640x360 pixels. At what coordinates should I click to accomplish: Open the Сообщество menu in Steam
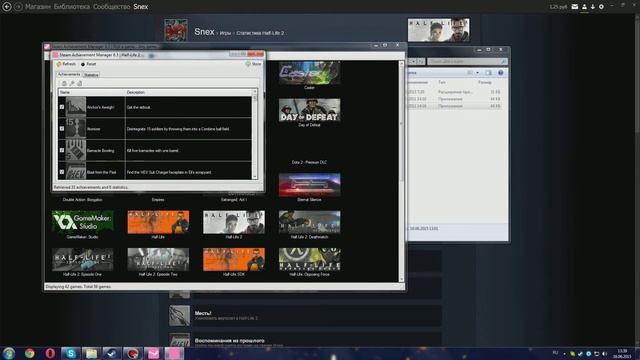coord(111,7)
